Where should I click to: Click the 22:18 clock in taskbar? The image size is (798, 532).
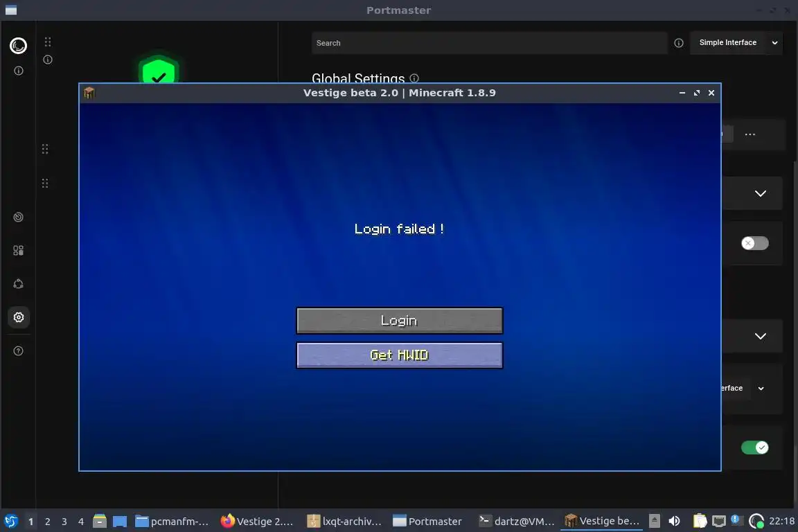781,521
